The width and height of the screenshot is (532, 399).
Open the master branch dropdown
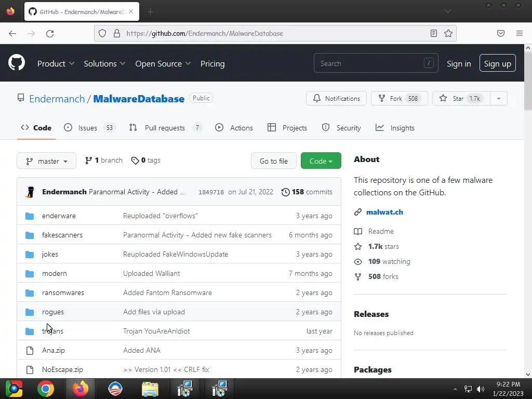[x=46, y=161]
